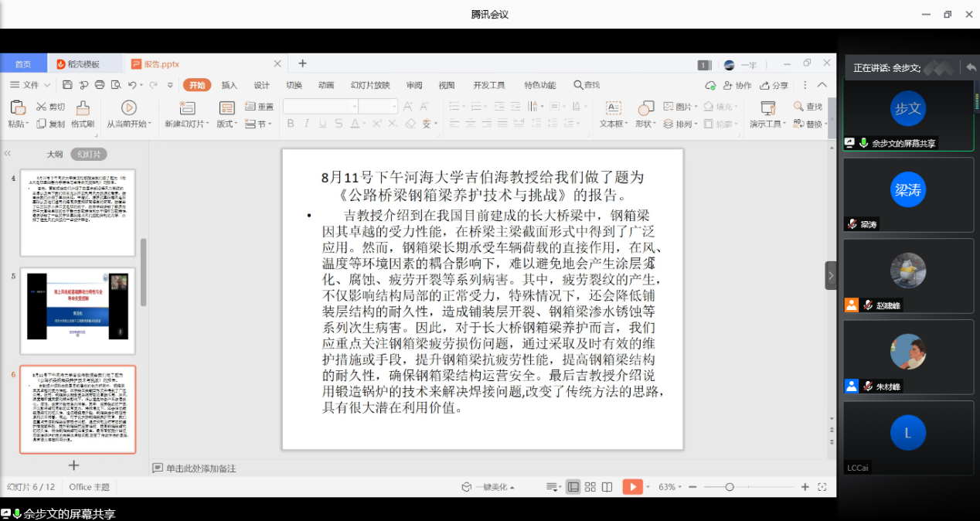Click the fit-to-window icon beside zoom
The image size is (980, 521).
click(822, 487)
